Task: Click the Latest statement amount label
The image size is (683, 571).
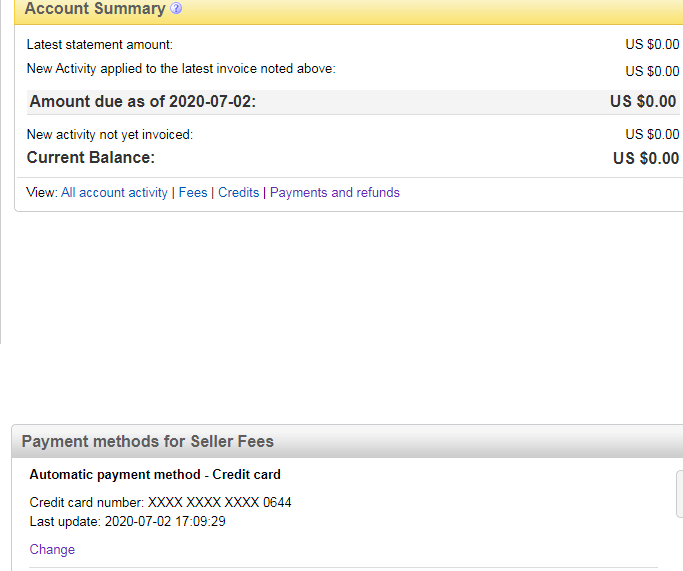Action: 99,45
